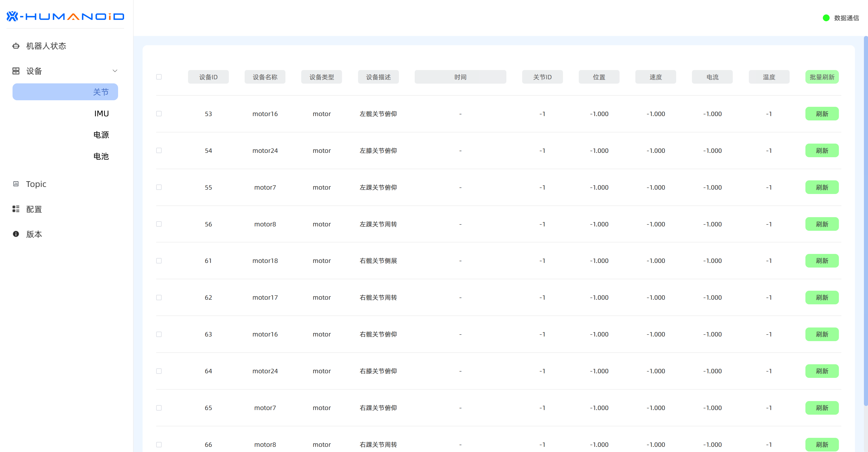Click the green 数据通信 status indicator

[826, 18]
